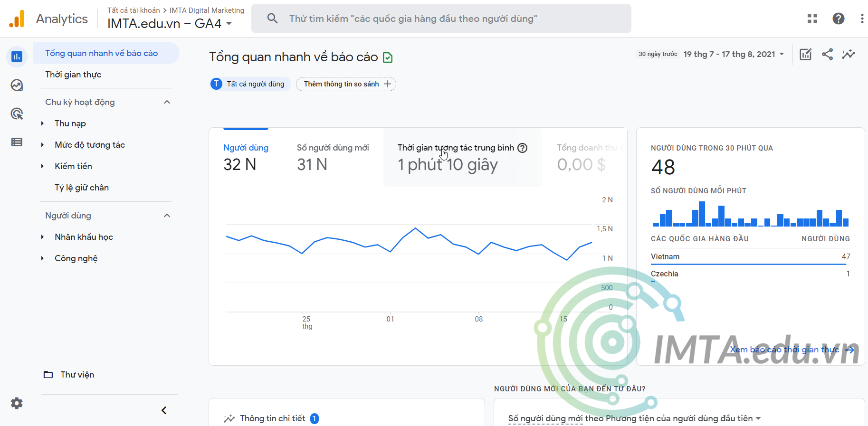Select the Tổng doanh thu metric tab
Image resolution: width=868 pixels, height=426 pixels.
pyautogui.click(x=587, y=157)
